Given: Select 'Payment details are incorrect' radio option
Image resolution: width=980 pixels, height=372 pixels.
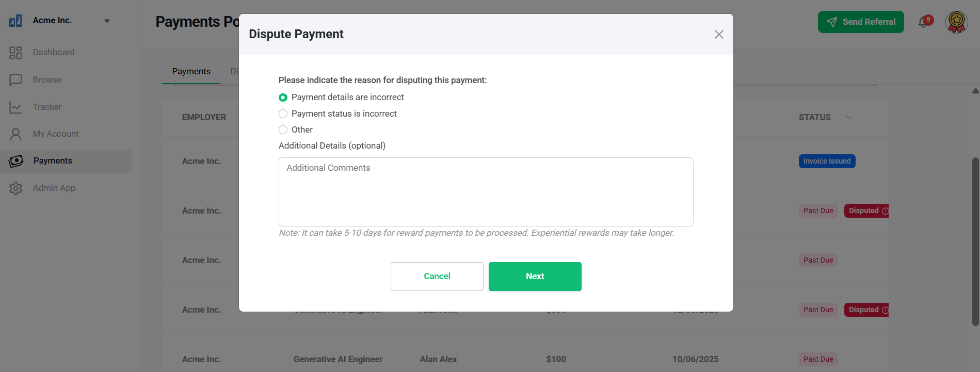Looking at the screenshot, I should pyautogui.click(x=283, y=98).
